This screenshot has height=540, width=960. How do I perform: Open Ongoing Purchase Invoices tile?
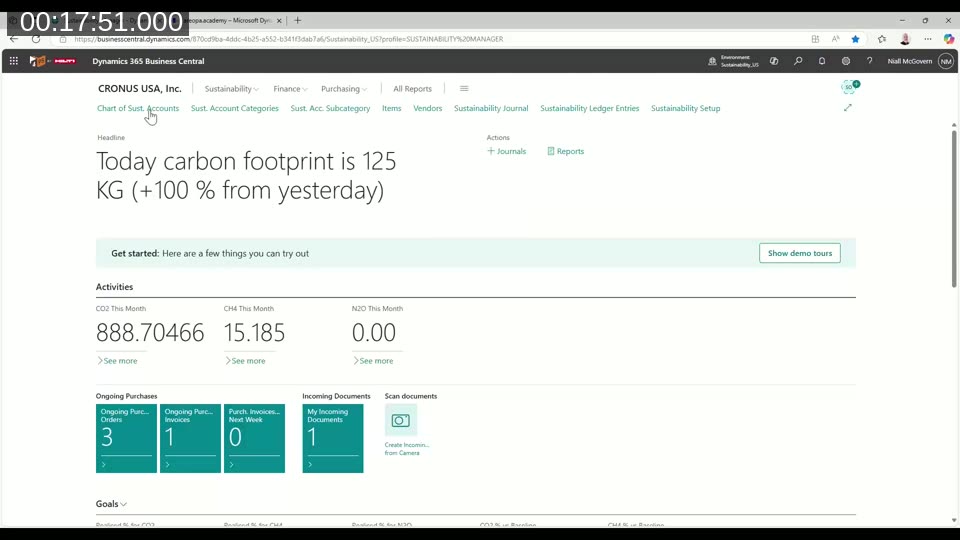(190, 438)
